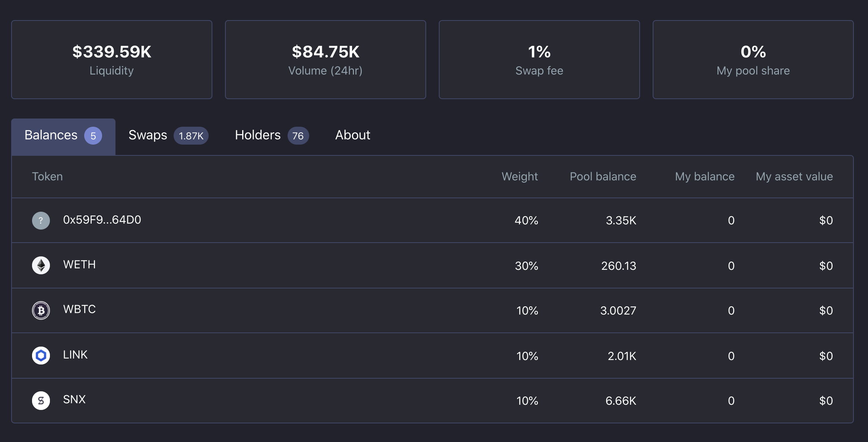Click the Pool balance column header
868x442 pixels.
point(603,177)
